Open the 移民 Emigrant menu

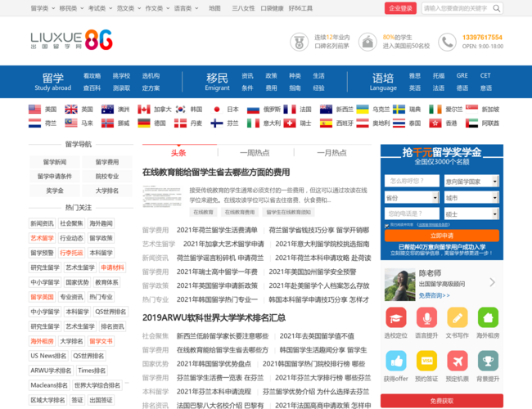[x=217, y=82]
